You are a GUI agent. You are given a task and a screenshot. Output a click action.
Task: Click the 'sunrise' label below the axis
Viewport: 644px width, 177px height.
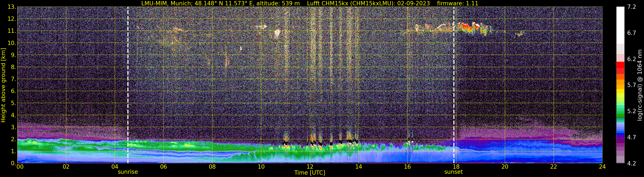[x=128, y=172]
